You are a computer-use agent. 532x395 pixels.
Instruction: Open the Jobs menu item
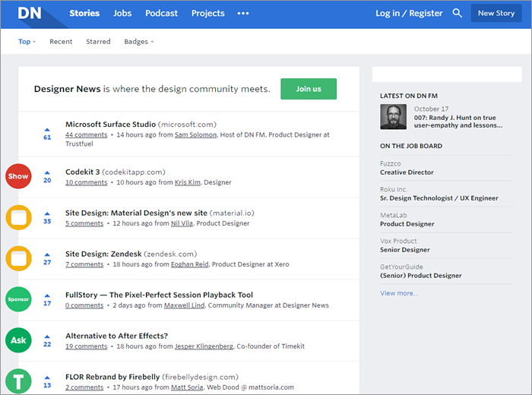(122, 13)
